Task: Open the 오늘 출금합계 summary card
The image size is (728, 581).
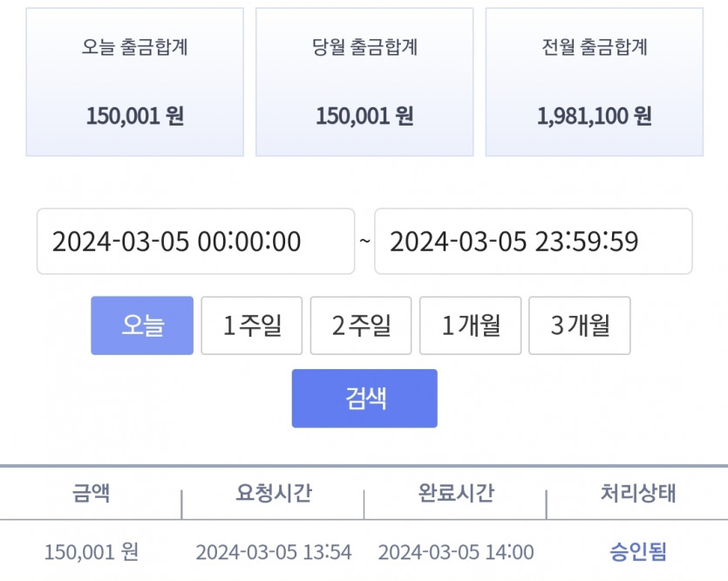Action: click(x=134, y=82)
